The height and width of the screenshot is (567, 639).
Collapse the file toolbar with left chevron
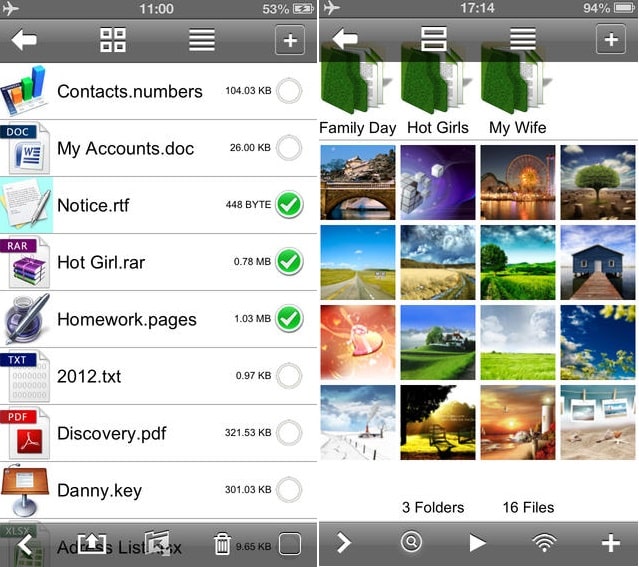coord(25,544)
